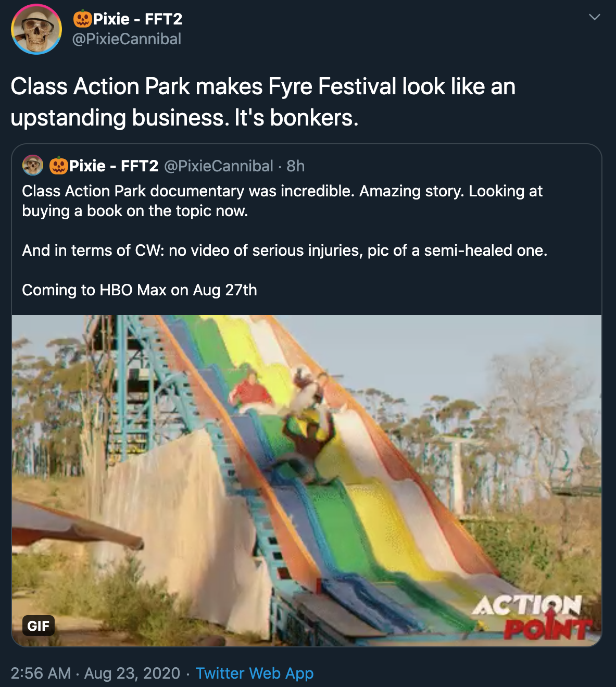Open the skull profile avatar at top
This screenshot has height=687, width=616.
(x=36, y=29)
